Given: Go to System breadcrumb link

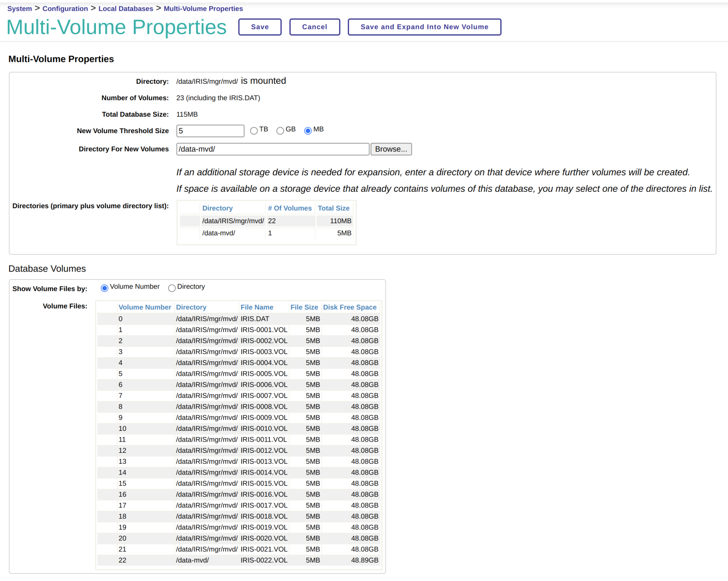Looking at the screenshot, I should click(x=19, y=9).
